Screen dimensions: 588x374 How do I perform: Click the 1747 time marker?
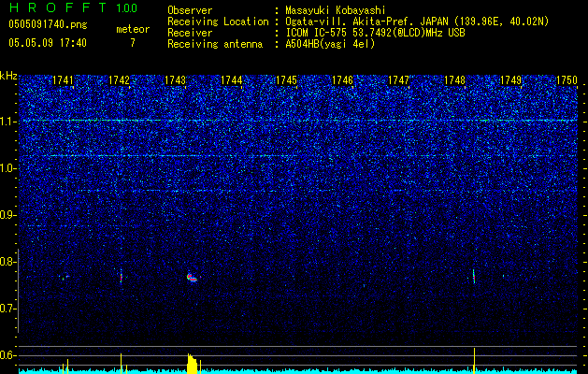pyautogui.click(x=398, y=80)
